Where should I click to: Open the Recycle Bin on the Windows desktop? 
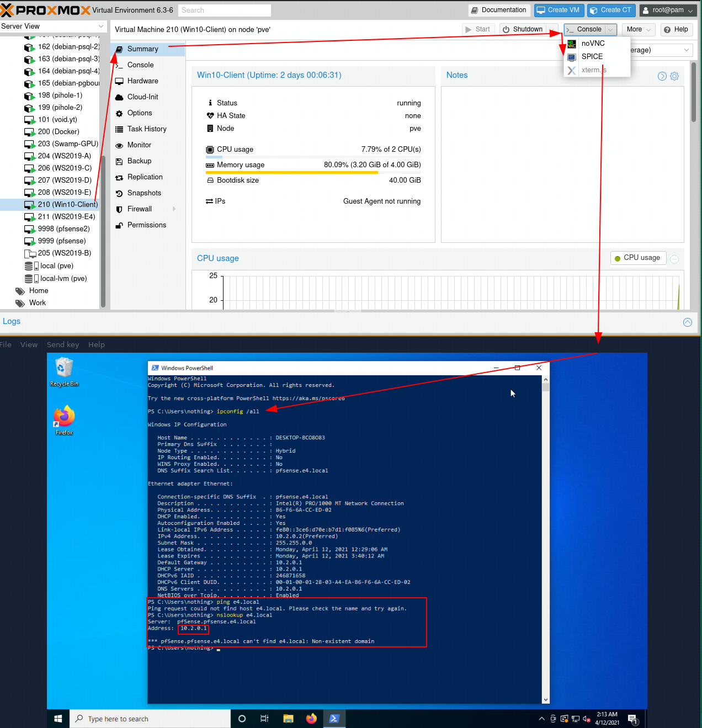pyautogui.click(x=64, y=371)
